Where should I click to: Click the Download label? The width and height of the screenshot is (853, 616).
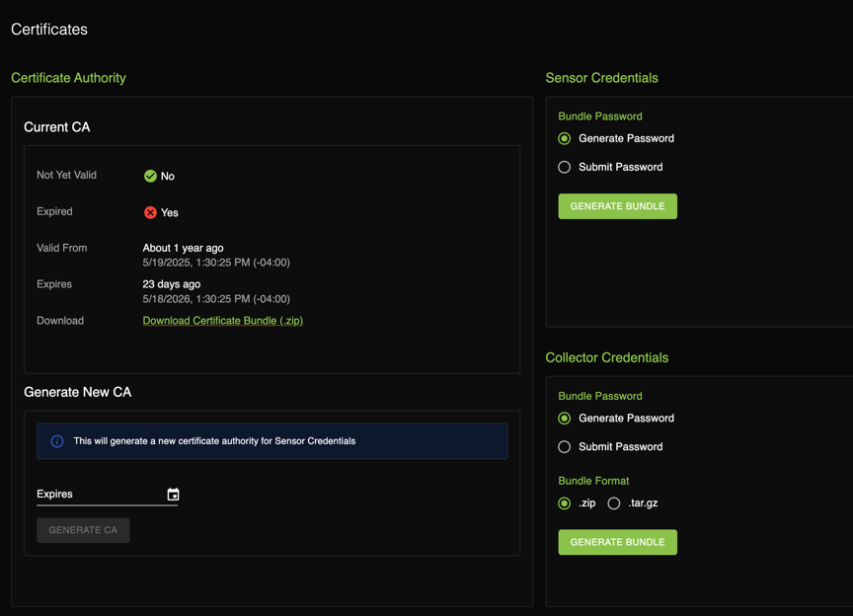pos(60,321)
